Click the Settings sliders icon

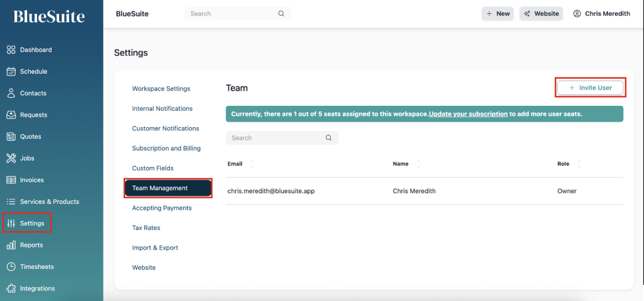tap(11, 224)
